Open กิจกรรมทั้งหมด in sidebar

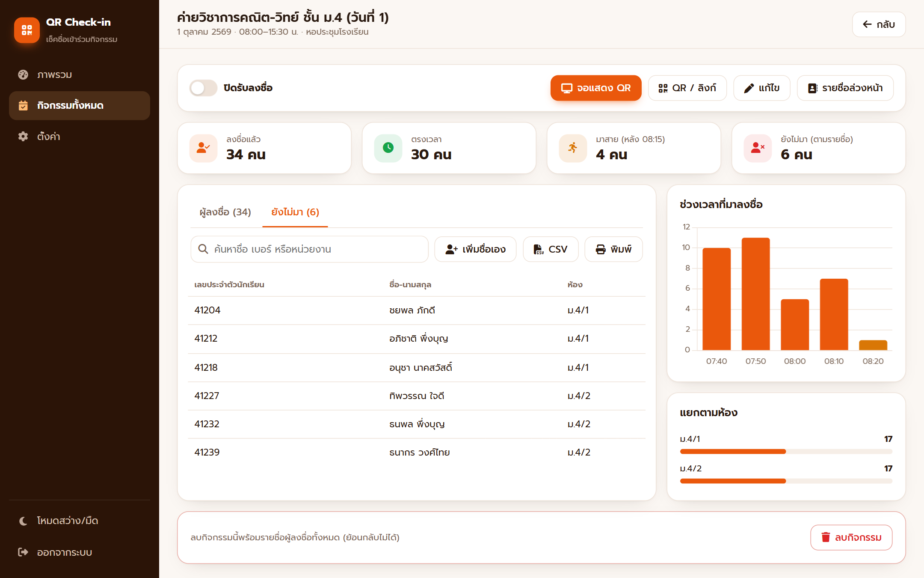pos(80,105)
